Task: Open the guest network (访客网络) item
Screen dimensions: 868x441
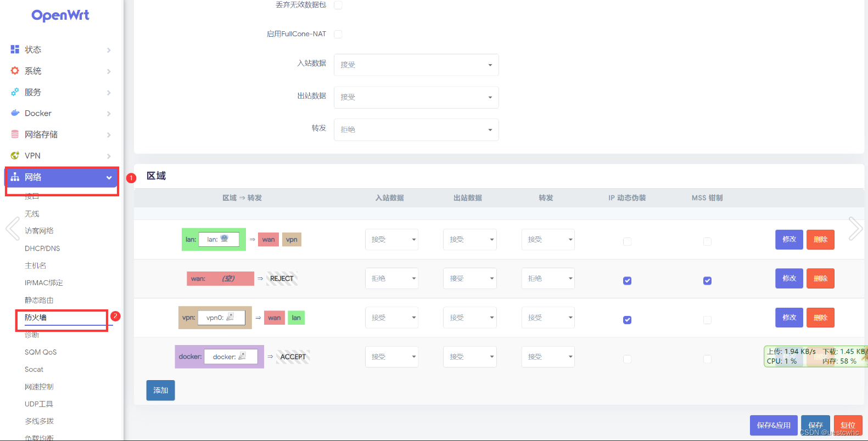Action: (x=39, y=231)
